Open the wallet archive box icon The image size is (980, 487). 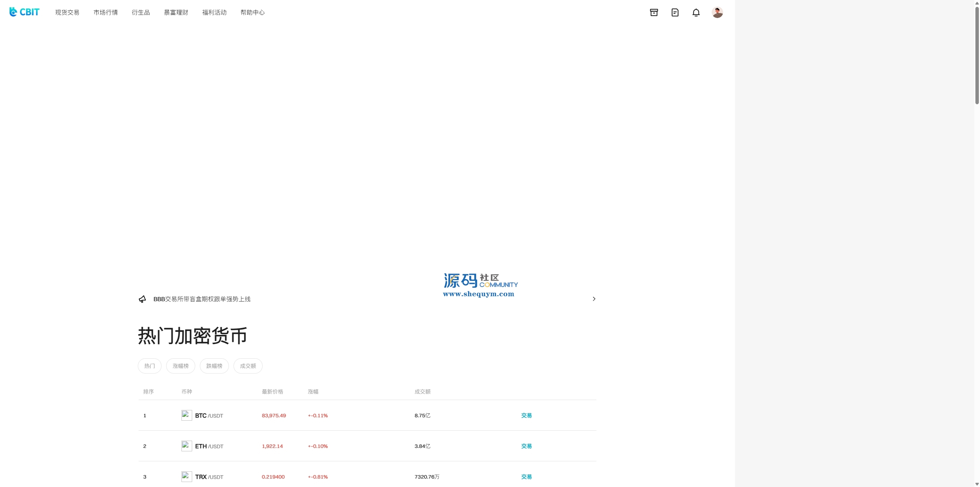click(654, 13)
